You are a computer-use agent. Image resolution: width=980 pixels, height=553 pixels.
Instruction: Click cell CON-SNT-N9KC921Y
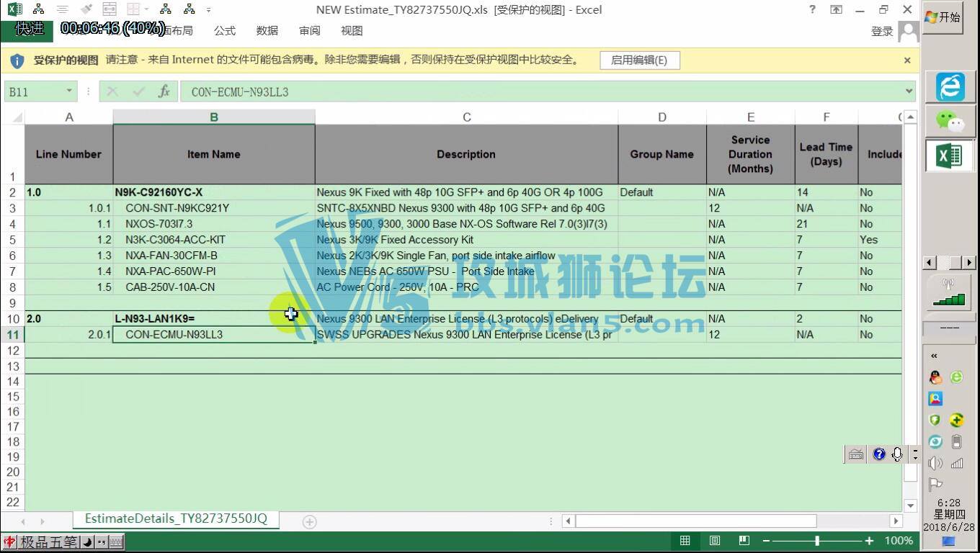coord(213,208)
